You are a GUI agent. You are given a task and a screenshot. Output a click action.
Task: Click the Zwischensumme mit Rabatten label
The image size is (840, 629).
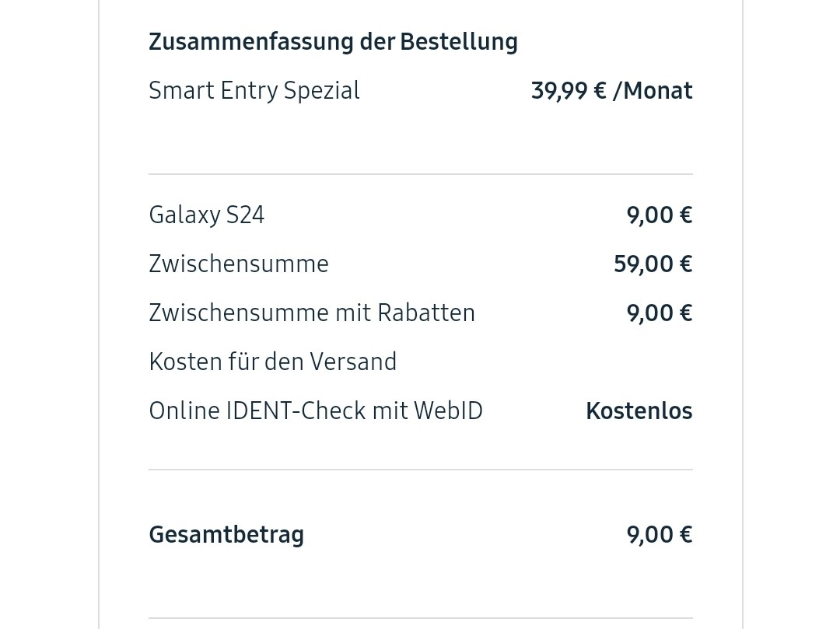[x=312, y=313]
